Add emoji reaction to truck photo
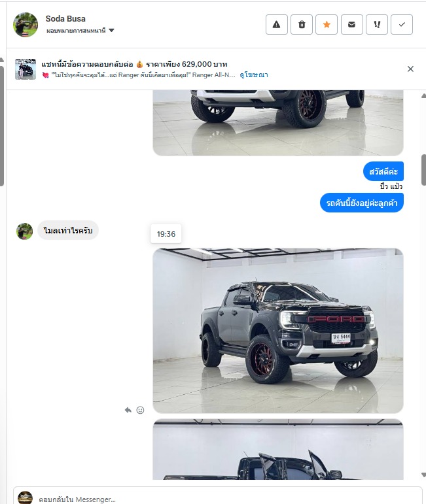Screen dimensions: 426x504 click(x=140, y=410)
